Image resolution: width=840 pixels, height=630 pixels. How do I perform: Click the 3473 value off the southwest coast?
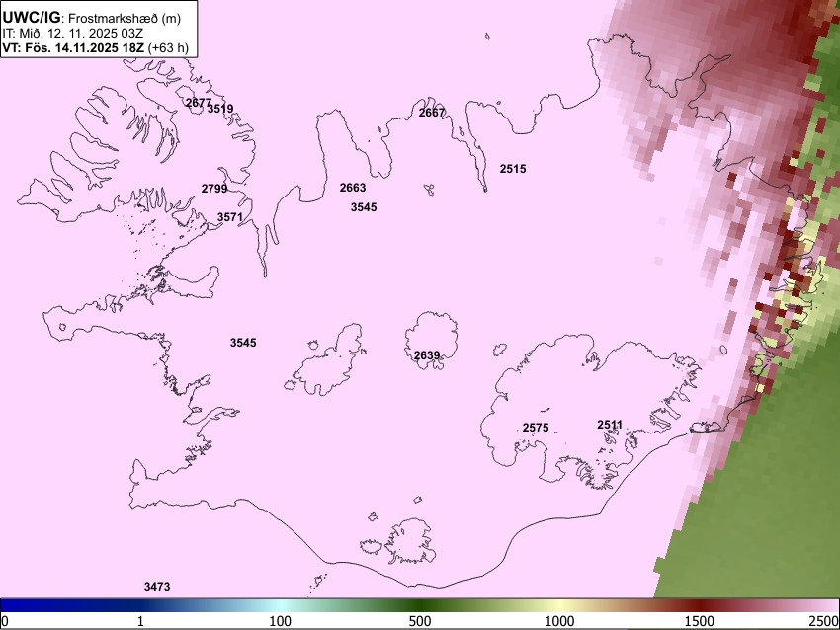click(x=157, y=587)
